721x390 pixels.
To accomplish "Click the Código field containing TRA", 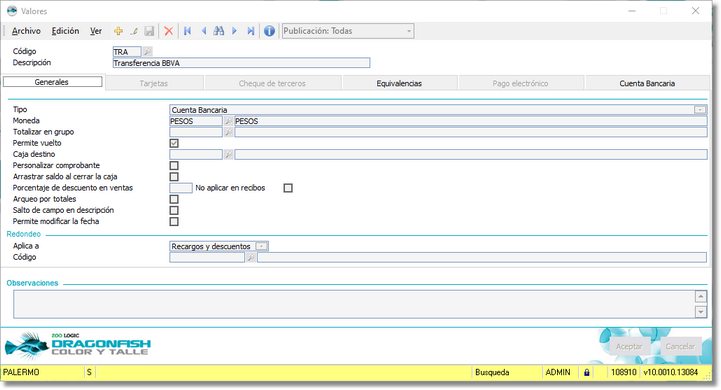I will click(127, 52).
